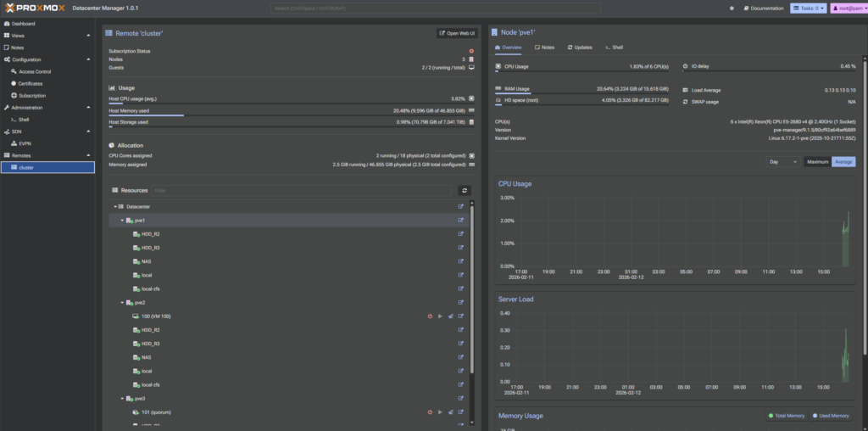Collapse the Remotes section in sidebar
Screen dimensions: 868x431
88,155
